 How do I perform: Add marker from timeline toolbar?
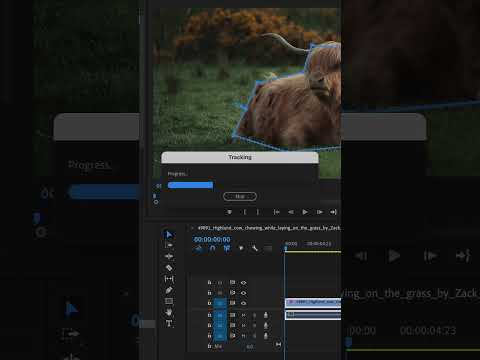point(241,248)
